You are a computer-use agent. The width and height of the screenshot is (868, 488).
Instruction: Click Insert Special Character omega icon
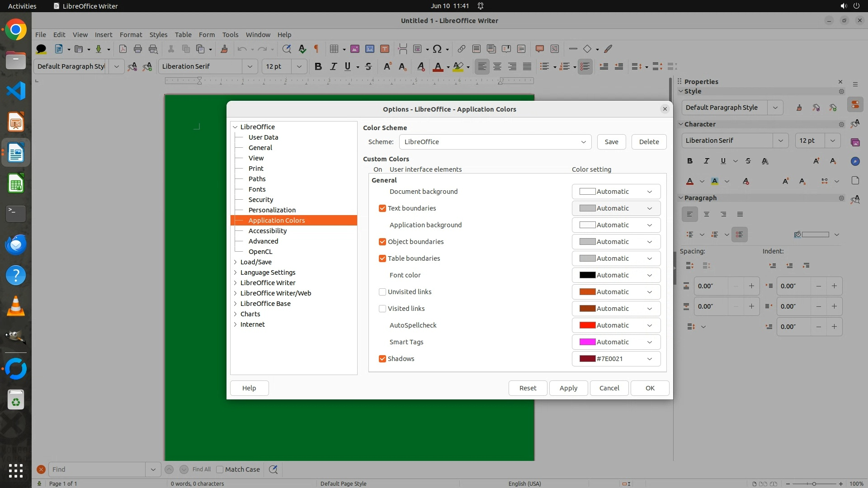[437, 49]
